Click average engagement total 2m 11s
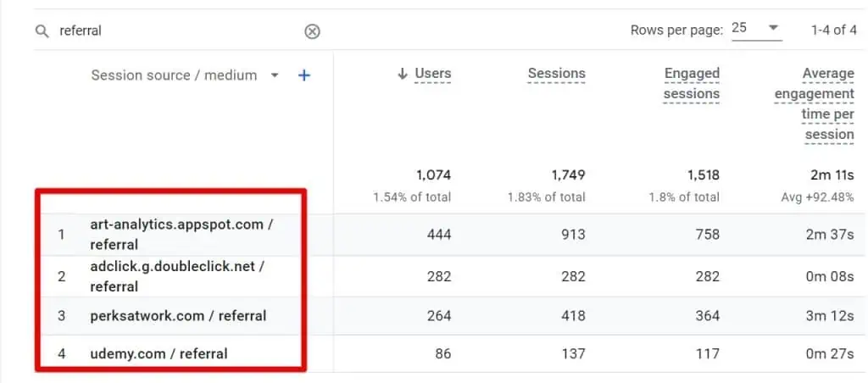Viewport: 868px width, 383px height. coord(831,175)
